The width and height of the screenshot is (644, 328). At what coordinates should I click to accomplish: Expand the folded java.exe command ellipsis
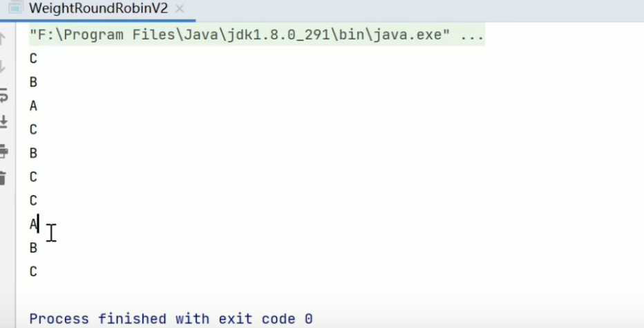pyautogui.click(x=473, y=35)
